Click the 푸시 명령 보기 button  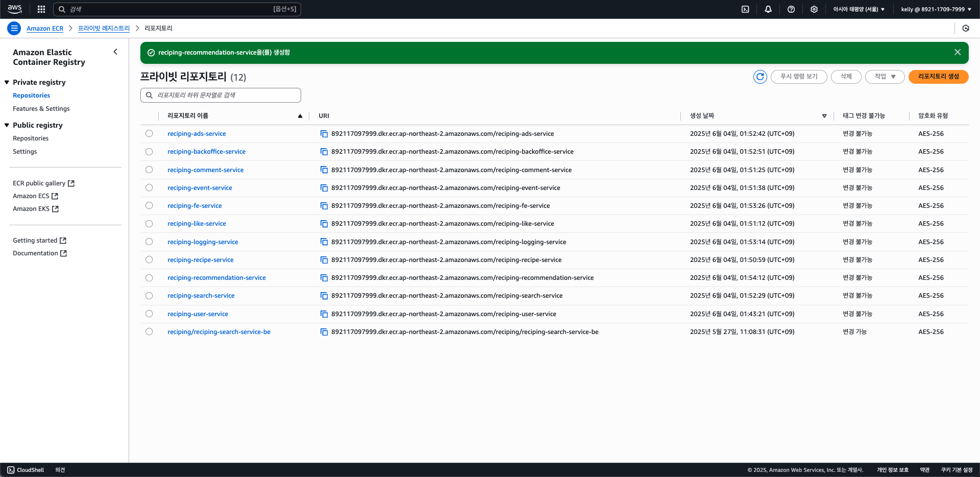pos(799,77)
